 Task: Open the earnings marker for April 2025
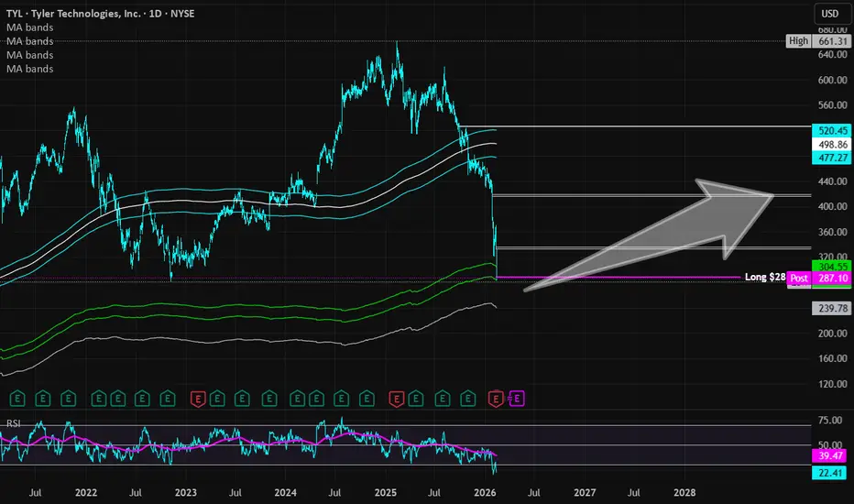pyautogui.click(x=416, y=399)
